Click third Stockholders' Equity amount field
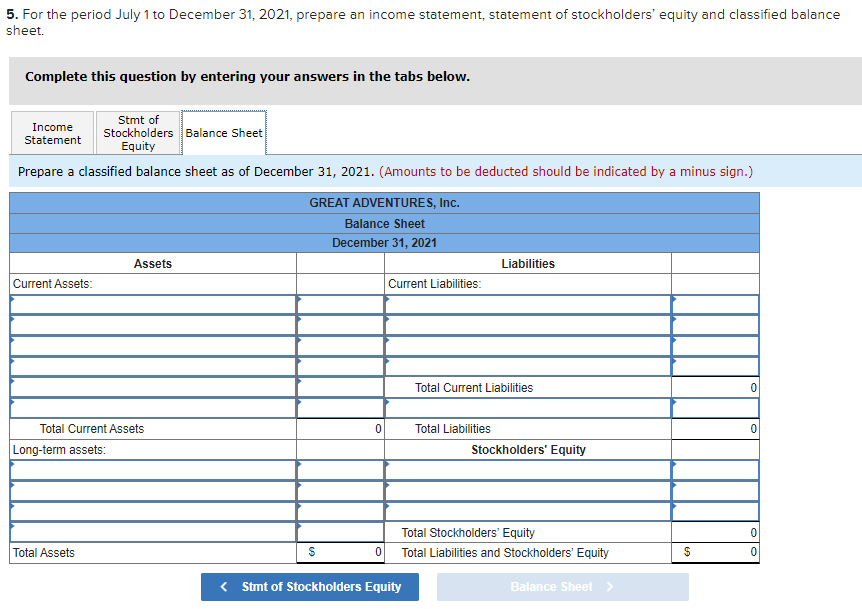862x609 pixels. (715, 512)
